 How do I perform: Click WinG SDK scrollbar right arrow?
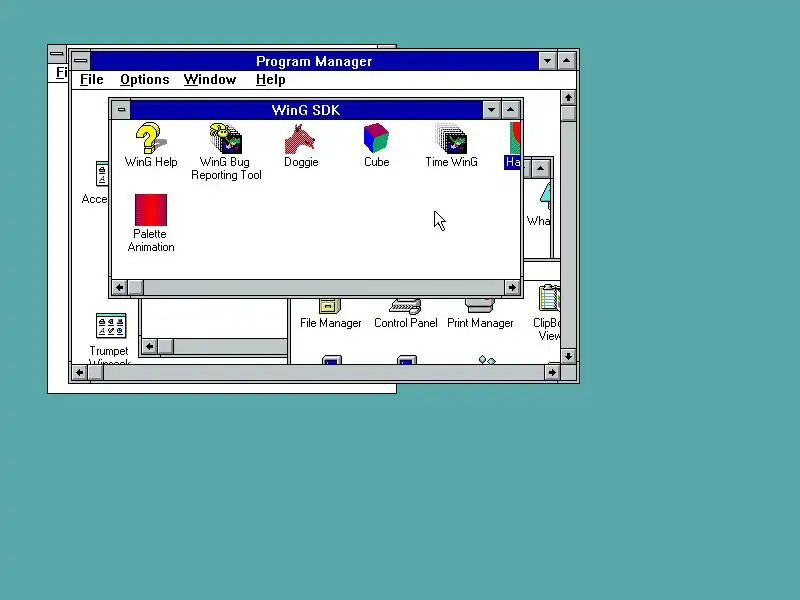(512, 287)
